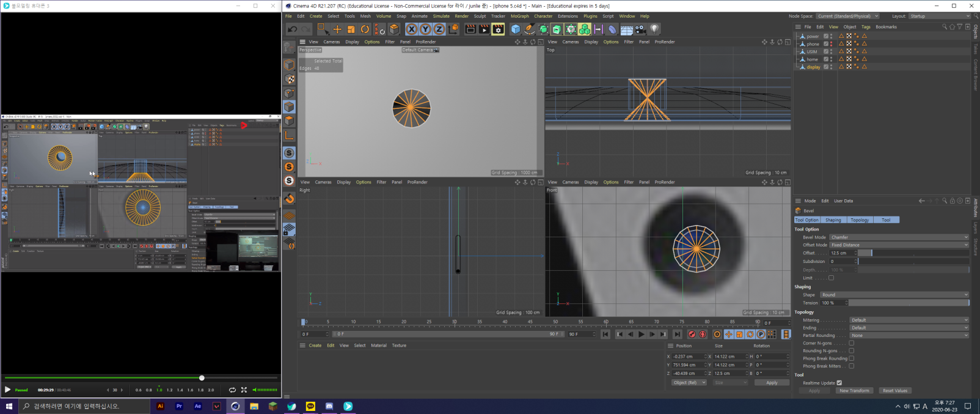Click the video player progress bar

(x=141, y=378)
